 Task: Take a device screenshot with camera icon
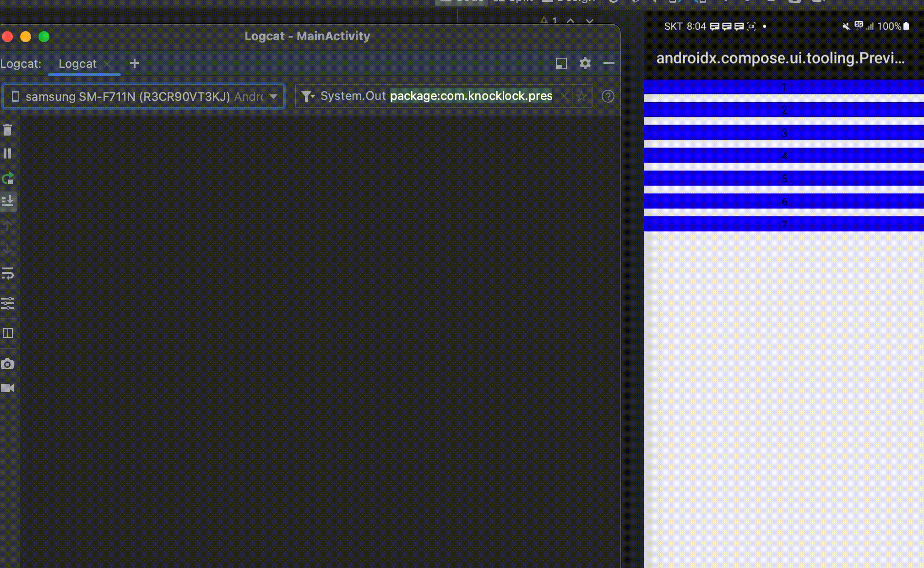point(7,364)
